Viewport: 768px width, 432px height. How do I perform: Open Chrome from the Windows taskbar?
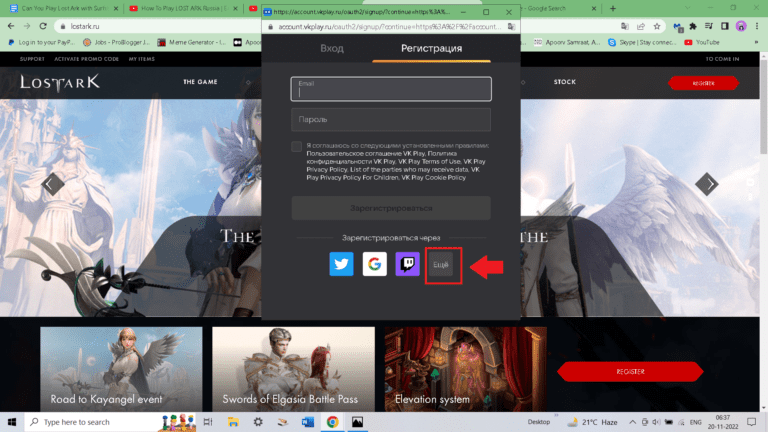pyautogui.click(x=332, y=422)
